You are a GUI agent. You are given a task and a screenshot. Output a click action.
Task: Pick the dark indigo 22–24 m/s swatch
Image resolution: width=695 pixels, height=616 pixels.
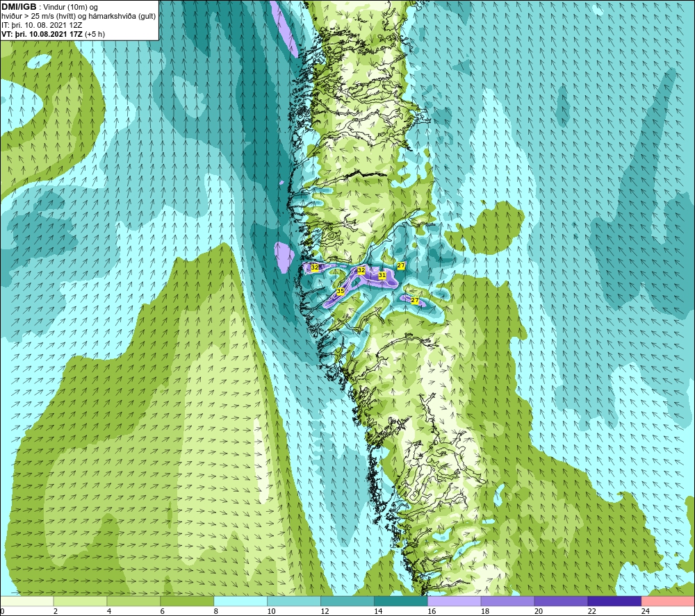(x=614, y=601)
